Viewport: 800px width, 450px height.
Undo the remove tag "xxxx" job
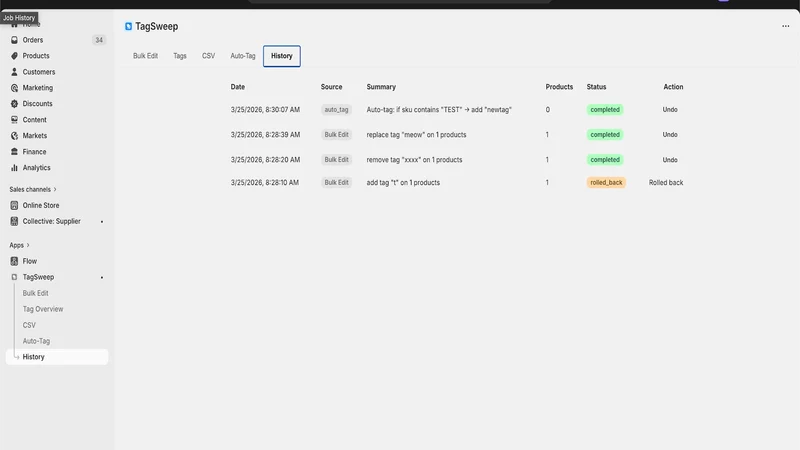coord(670,160)
